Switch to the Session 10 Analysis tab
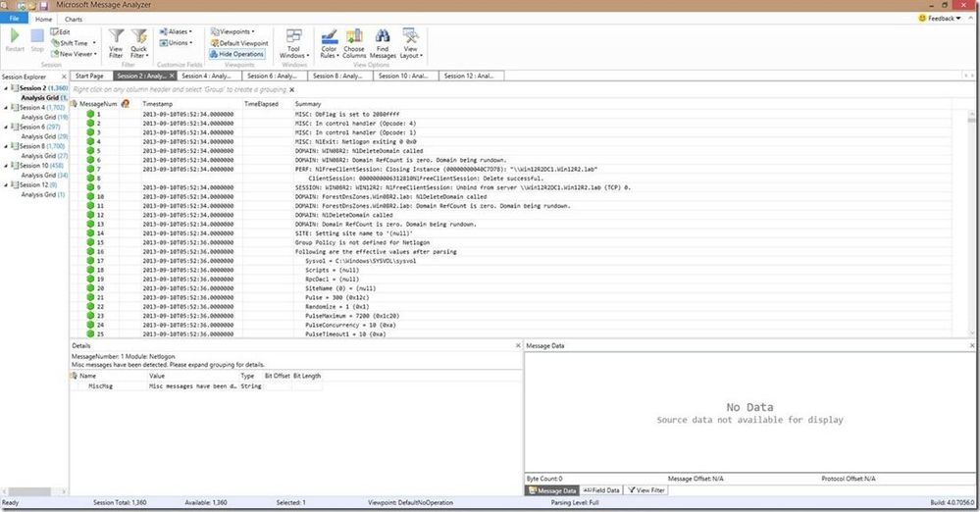The height and width of the screenshot is (512, 980). [x=403, y=76]
